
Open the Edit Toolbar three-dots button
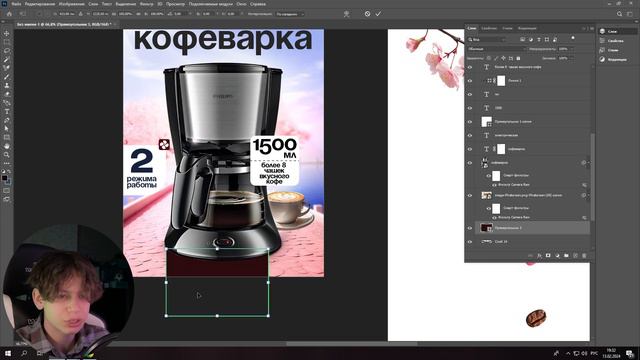pyautogui.click(x=7, y=163)
